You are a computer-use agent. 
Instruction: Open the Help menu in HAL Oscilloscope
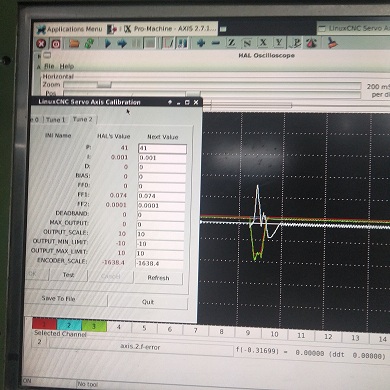[x=67, y=66]
